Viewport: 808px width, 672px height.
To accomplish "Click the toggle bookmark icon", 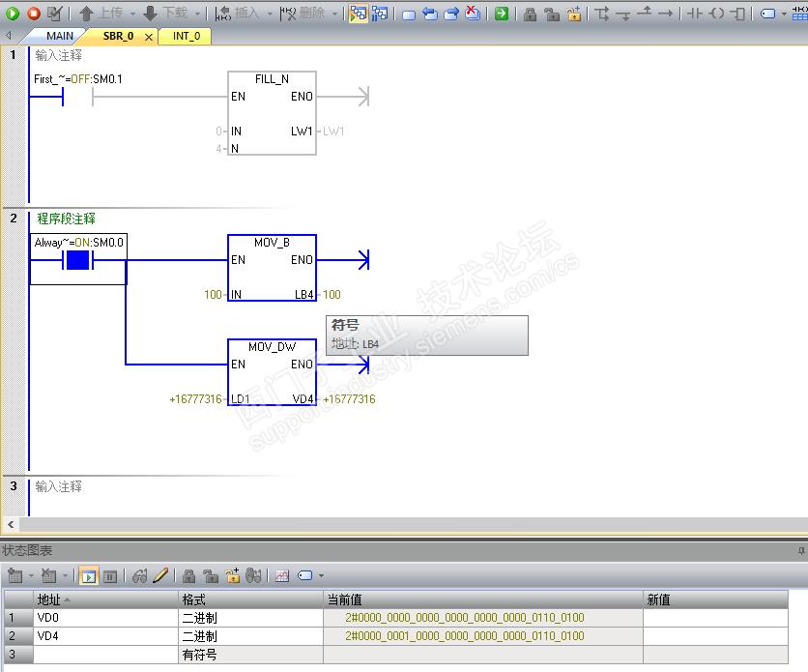I will coord(409,14).
